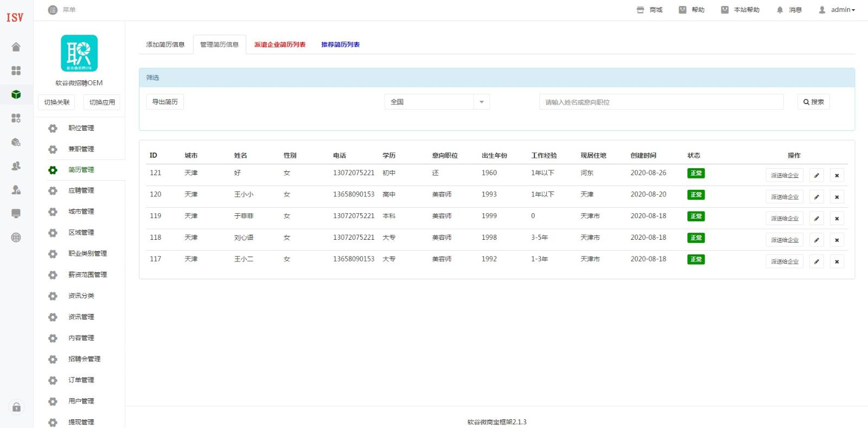Click the padlock icon at bottom of left rail
This screenshot has height=428, width=868.
click(16, 407)
